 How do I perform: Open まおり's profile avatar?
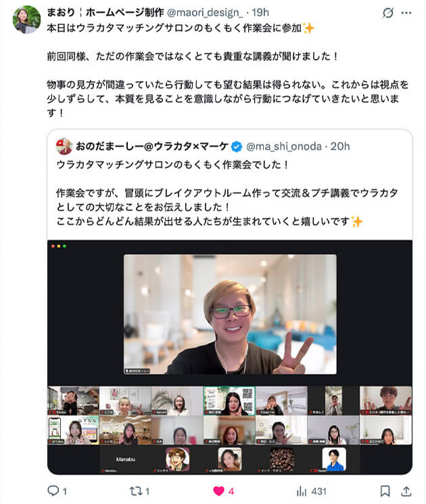(x=26, y=20)
